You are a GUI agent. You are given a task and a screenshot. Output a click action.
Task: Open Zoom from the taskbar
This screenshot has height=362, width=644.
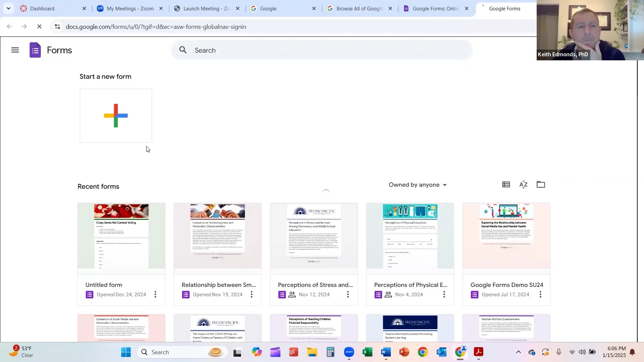click(x=349, y=352)
